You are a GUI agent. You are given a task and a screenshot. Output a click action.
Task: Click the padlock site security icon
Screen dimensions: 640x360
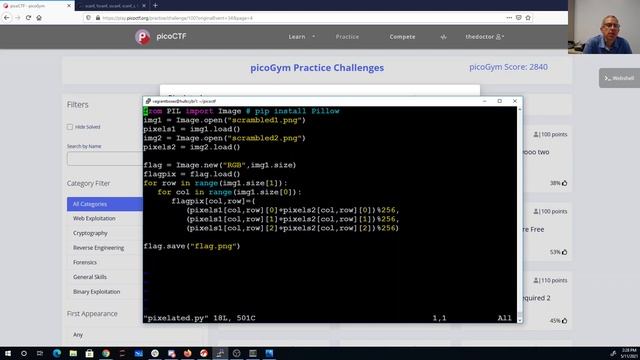(98, 18)
